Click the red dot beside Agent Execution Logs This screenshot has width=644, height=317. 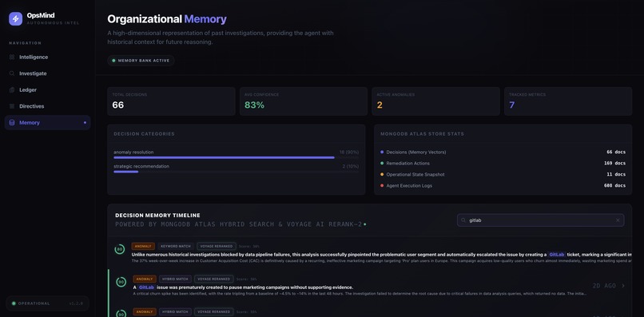pyautogui.click(x=382, y=185)
